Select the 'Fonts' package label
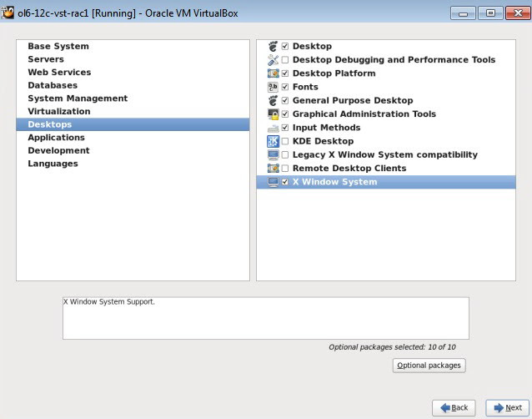The height and width of the screenshot is (419, 532). pyautogui.click(x=305, y=87)
